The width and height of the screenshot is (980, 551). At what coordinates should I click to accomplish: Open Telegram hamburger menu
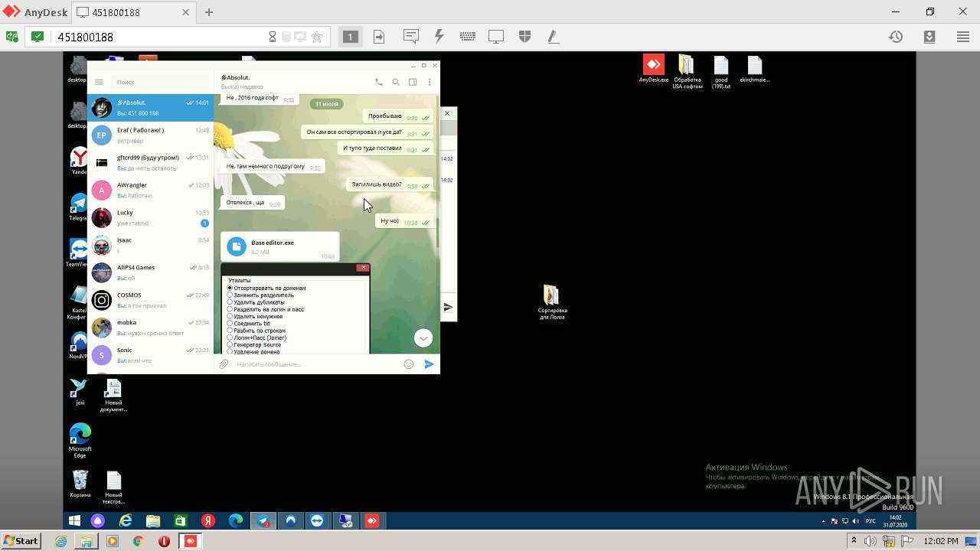click(99, 82)
